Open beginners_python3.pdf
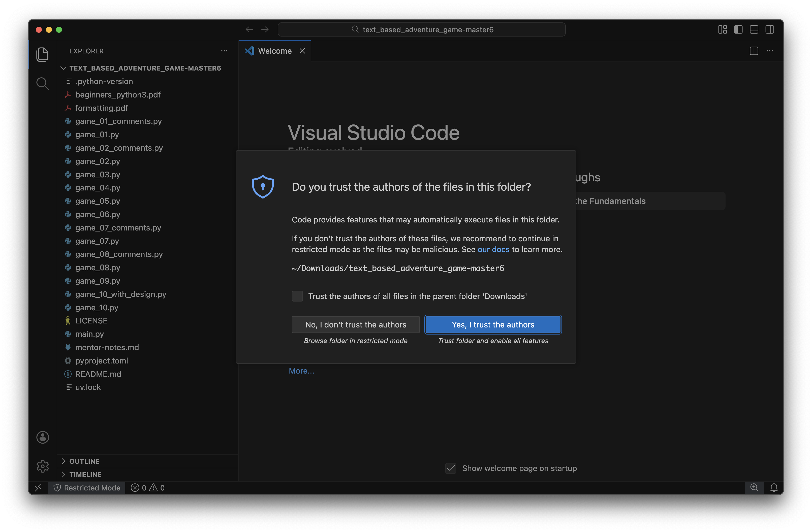This screenshot has width=812, height=532. (x=147, y=95)
